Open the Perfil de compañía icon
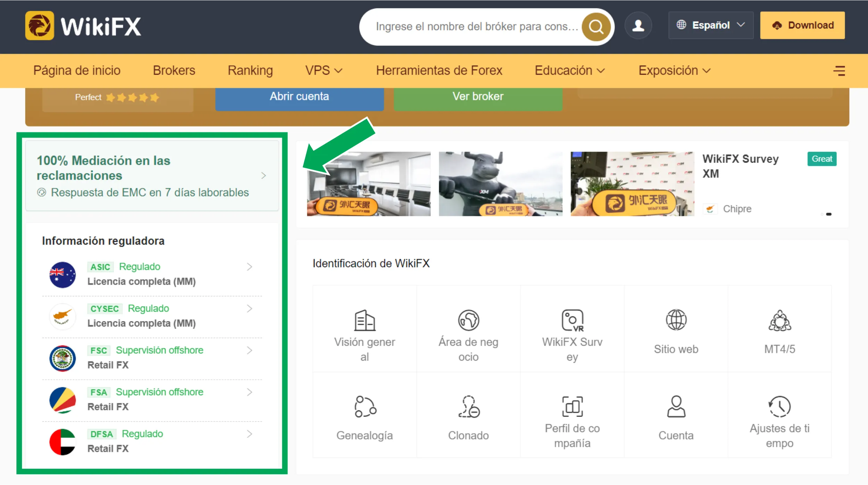This screenshot has height=485, width=868. click(573, 406)
